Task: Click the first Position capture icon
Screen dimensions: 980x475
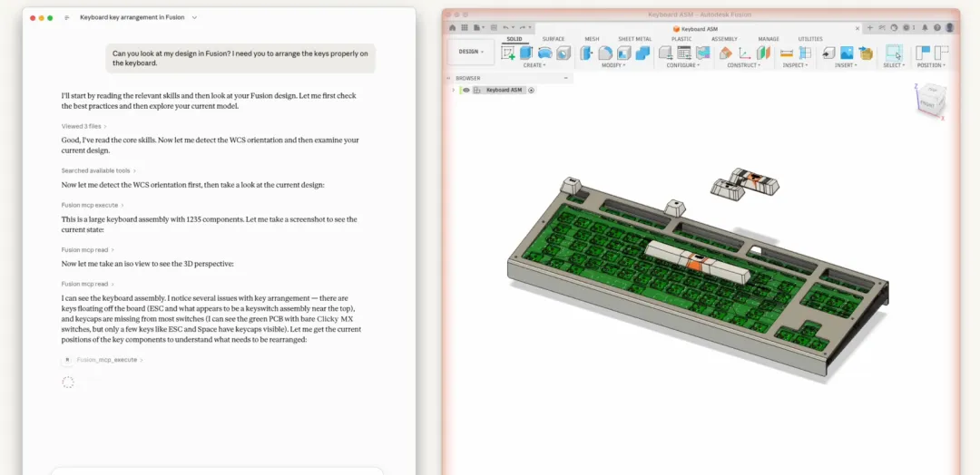Action: coord(923,53)
